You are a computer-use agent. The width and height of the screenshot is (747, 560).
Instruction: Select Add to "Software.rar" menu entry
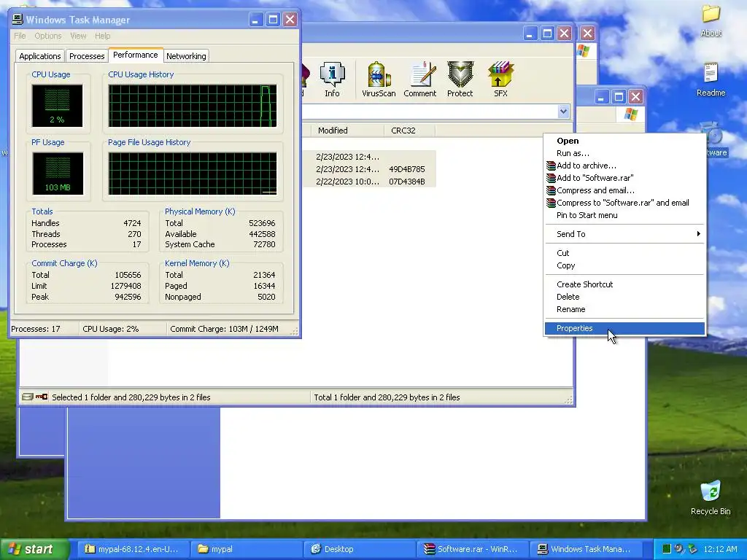(624, 178)
